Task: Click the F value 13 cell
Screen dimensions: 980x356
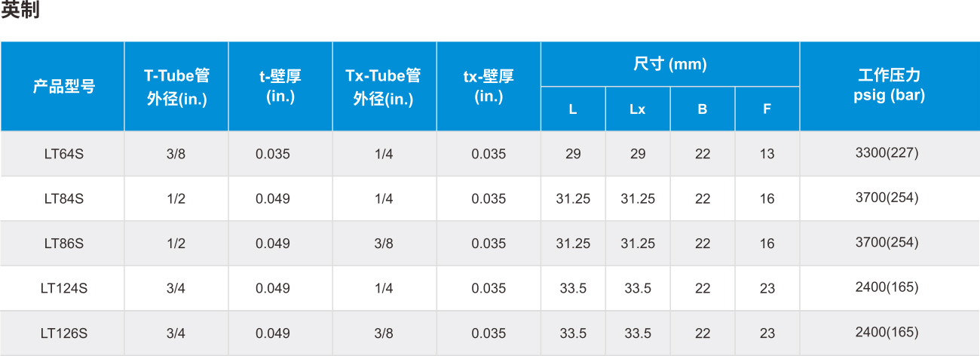Action: [767, 154]
